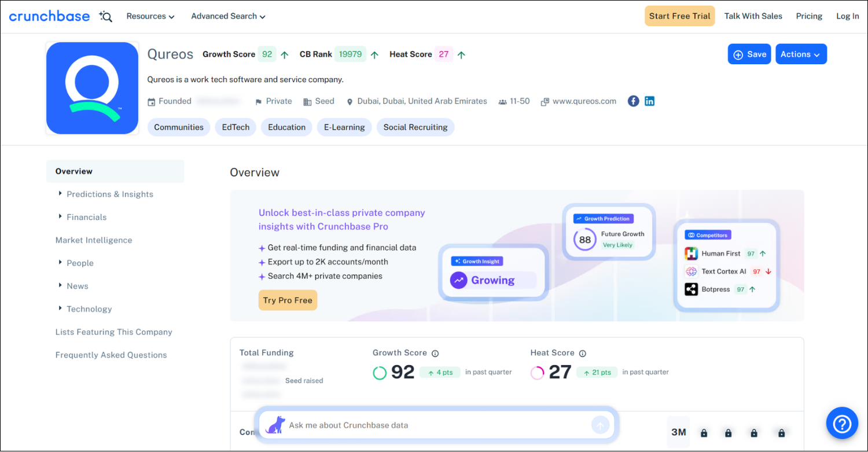Screen dimensions: 868x452
Task: Open the Qureos LinkedIn page icon
Action: point(650,101)
